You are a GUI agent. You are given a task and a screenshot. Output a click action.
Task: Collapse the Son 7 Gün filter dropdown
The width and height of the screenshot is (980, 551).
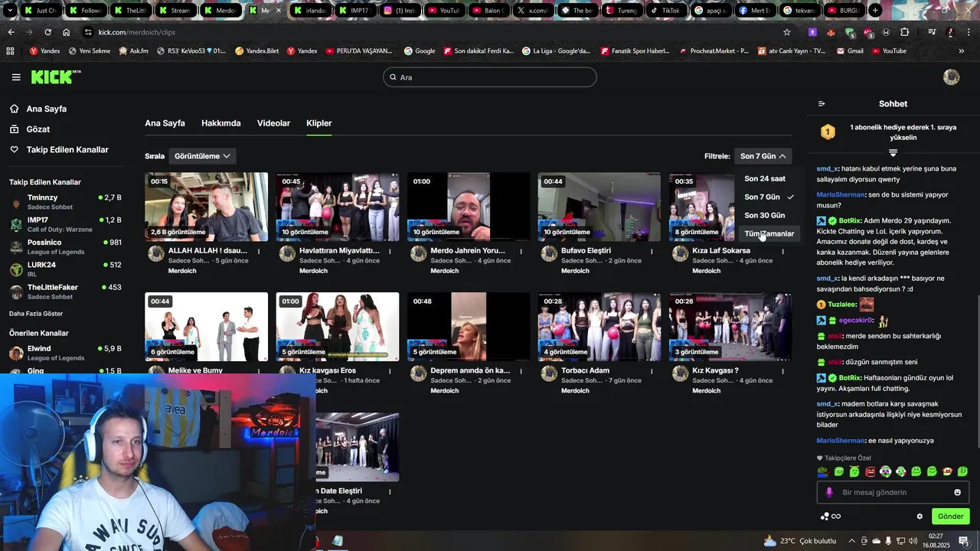(763, 156)
